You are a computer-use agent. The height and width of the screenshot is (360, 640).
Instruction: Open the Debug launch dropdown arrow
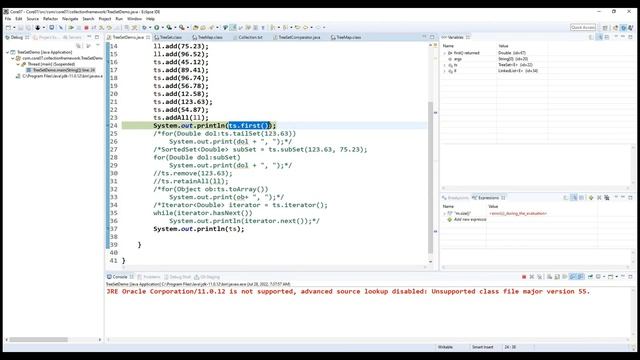149,27
